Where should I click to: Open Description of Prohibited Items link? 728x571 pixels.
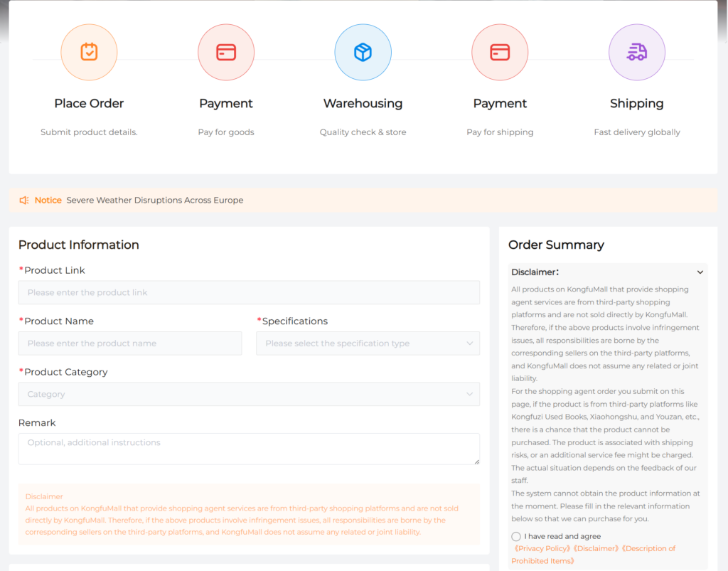(594, 555)
